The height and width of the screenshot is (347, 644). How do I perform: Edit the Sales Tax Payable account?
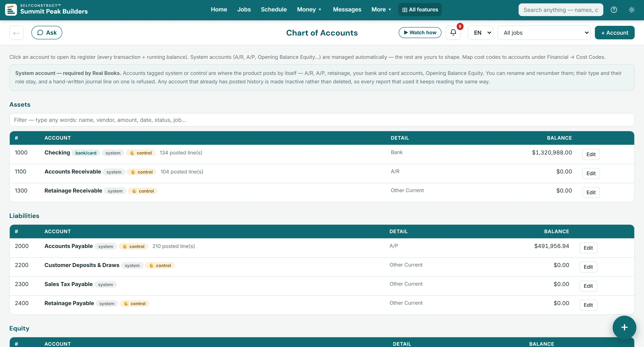click(588, 286)
